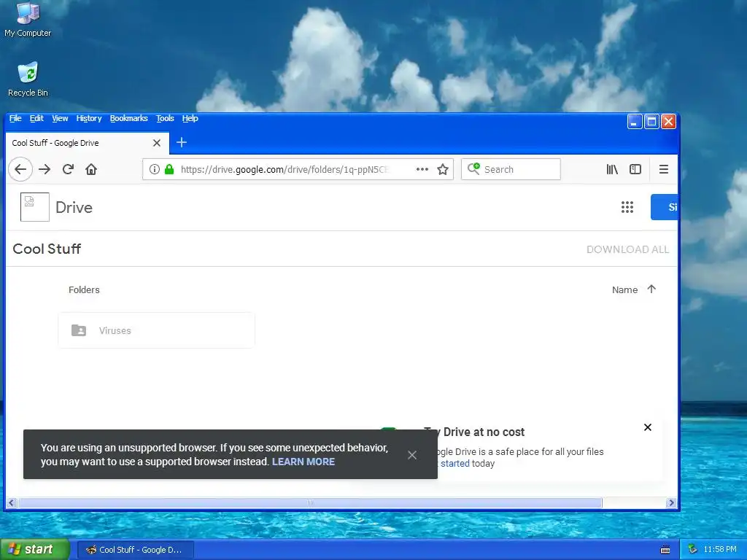Click the horizontal scrollbar right arrow

pyautogui.click(x=671, y=502)
